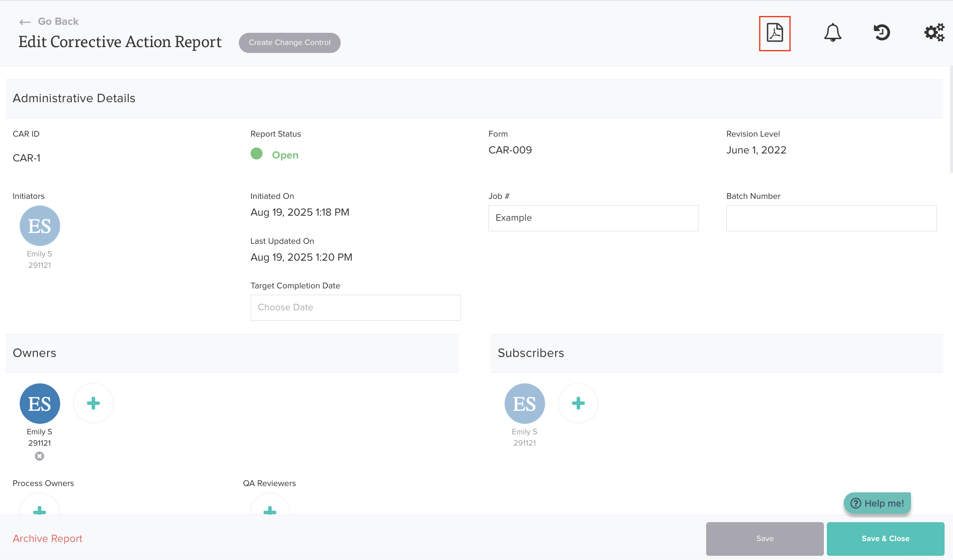
Task: Export the report as PDF
Action: pos(774,33)
